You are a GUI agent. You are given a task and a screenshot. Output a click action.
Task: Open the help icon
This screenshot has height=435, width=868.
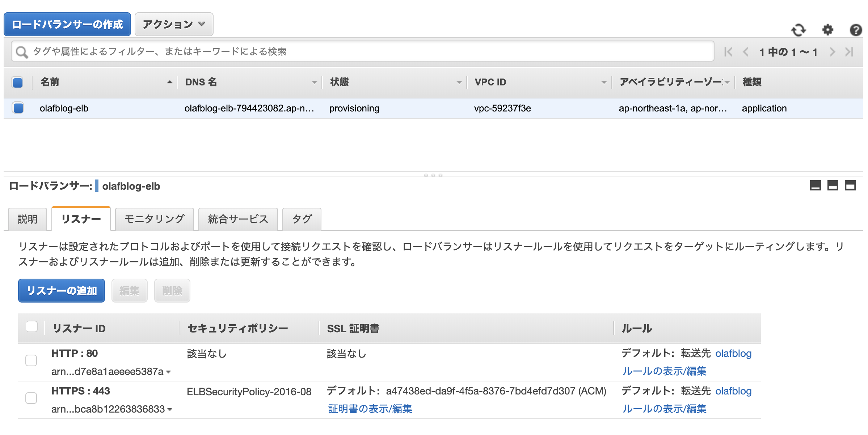coord(856,30)
